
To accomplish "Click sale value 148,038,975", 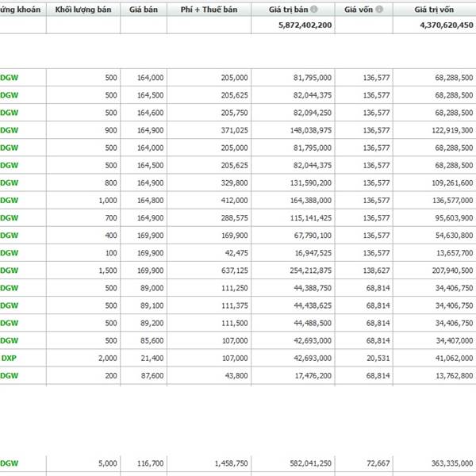I will pos(311,130).
